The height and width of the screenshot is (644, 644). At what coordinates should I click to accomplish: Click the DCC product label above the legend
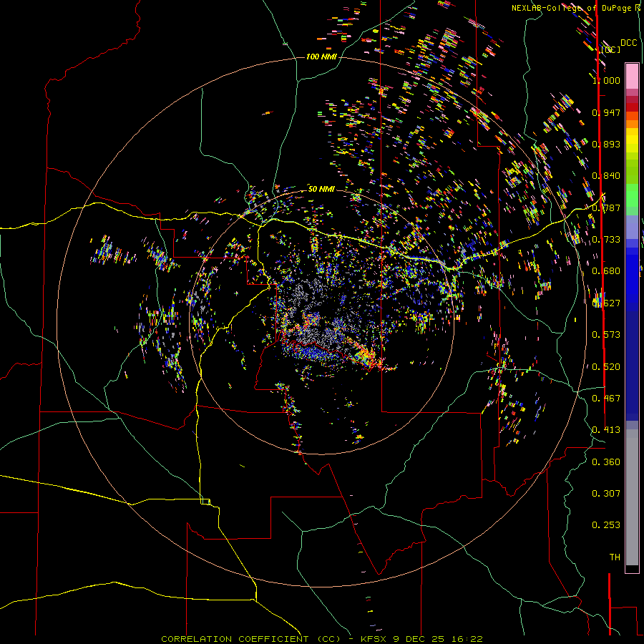[628, 43]
